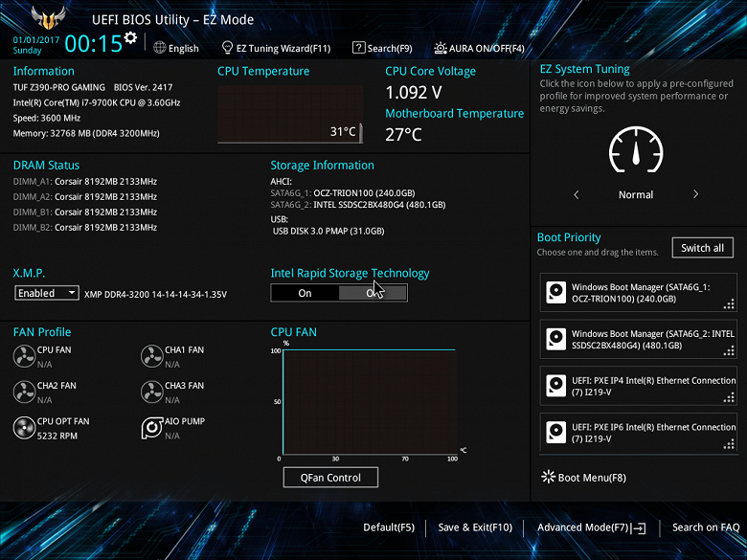Open EZ Tuning Wizard(F11)
Screen dimensions: 747x560
(x=277, y=48)
